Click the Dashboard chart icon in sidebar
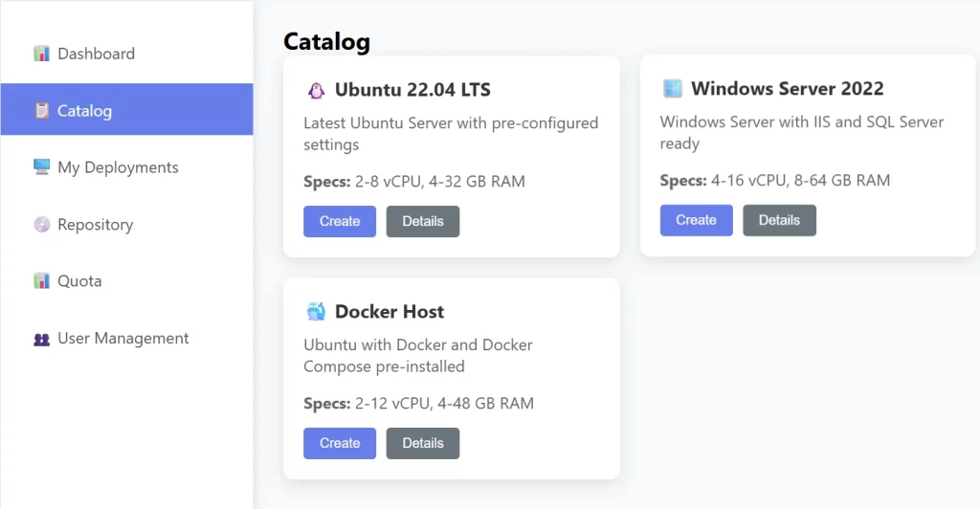980x509 pixels. [x=41, y=54]
